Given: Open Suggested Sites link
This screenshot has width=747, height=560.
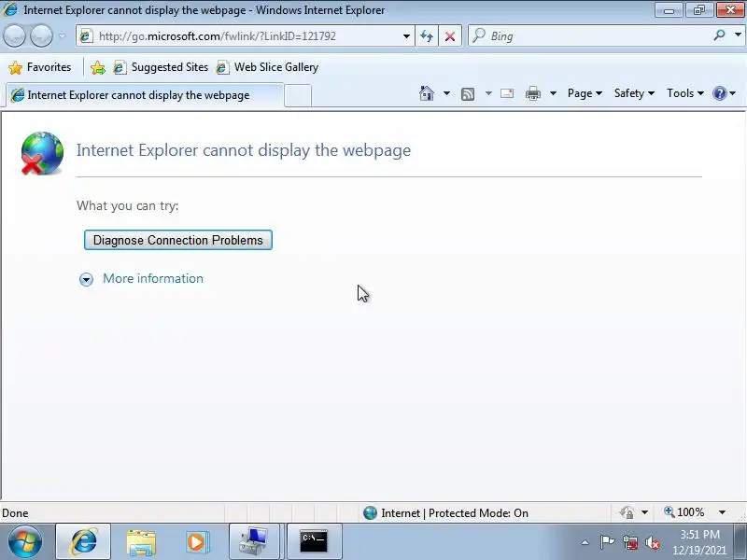Looking at the screenshot, I should point(161,67).
